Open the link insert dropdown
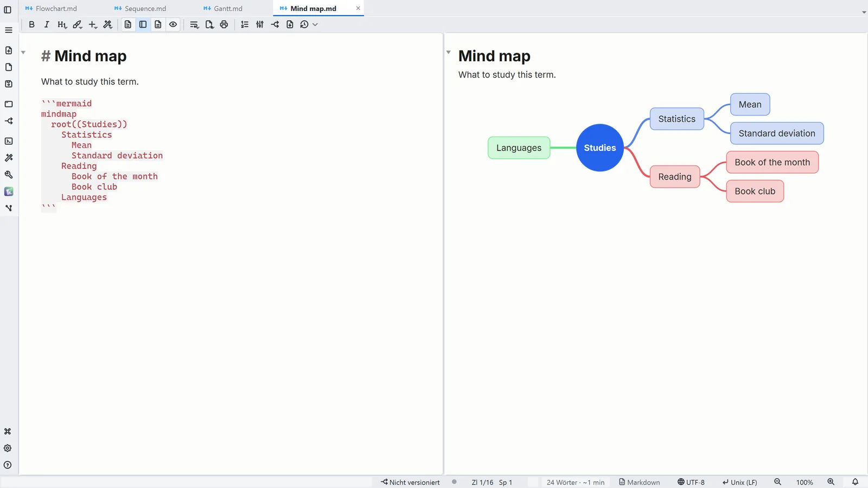This screenshot has width=868, height=488. 78,24
